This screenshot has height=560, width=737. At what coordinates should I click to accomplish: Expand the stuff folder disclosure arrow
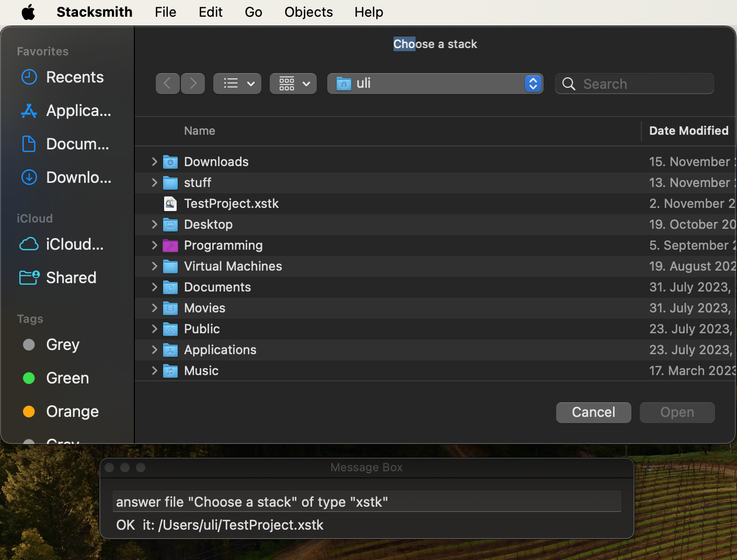click(x=154, y=183)
